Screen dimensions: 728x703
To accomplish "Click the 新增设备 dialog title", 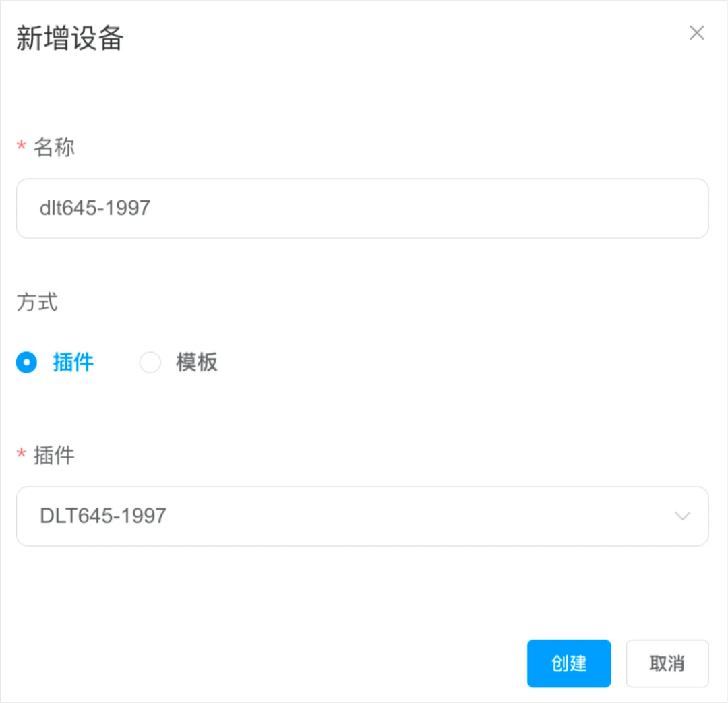I will pos(69,38).
